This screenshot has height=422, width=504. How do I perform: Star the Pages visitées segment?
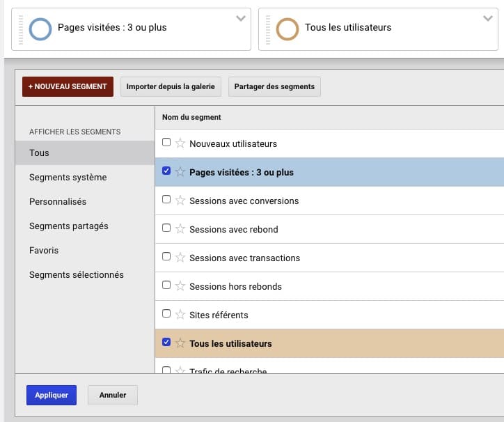180,172
